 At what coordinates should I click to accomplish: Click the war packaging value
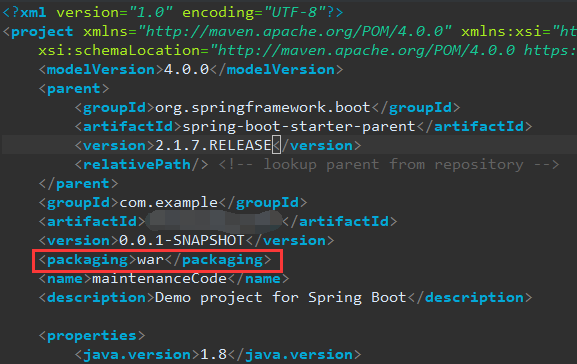151,260
